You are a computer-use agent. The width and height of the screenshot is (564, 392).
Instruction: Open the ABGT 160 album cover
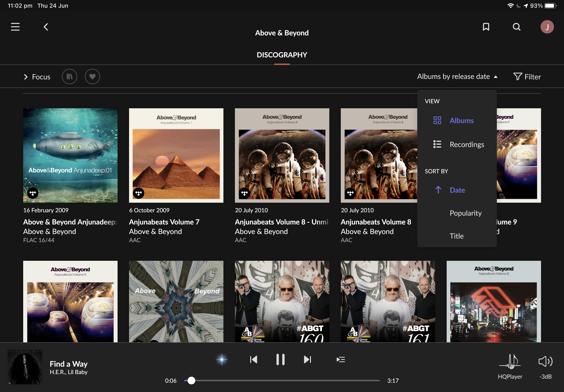click(282, 301)
